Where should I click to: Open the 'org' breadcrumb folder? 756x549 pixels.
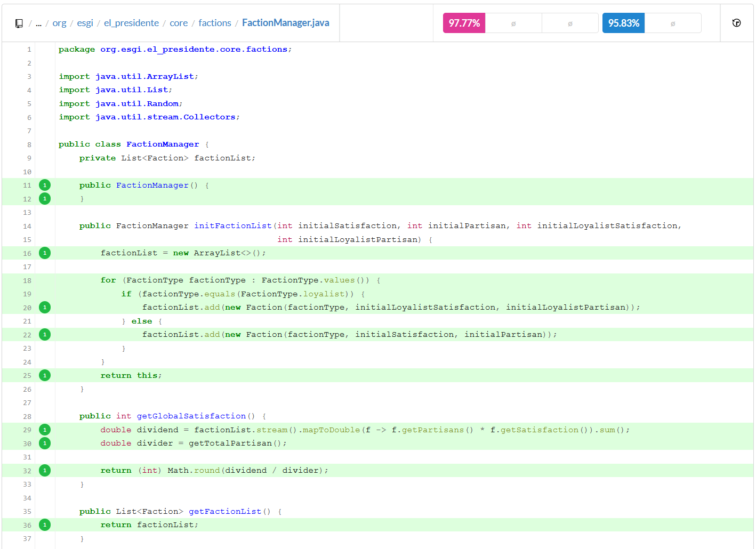(x=59, y=23)
